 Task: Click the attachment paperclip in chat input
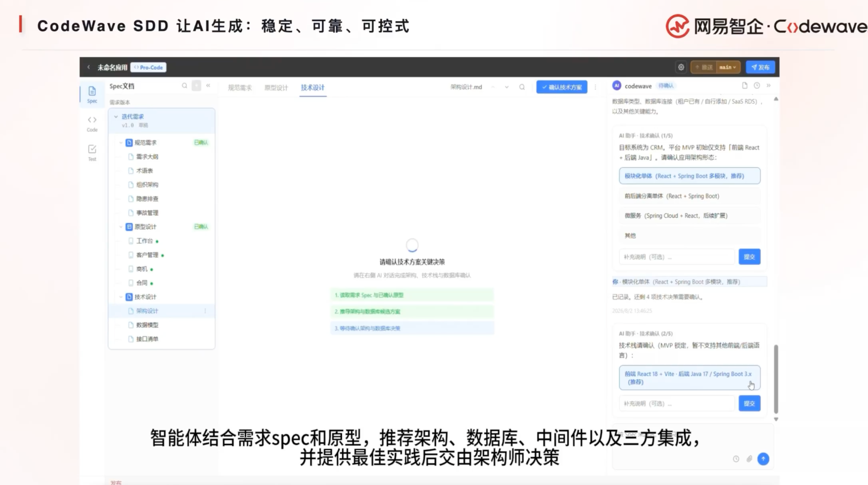(749, 459)
